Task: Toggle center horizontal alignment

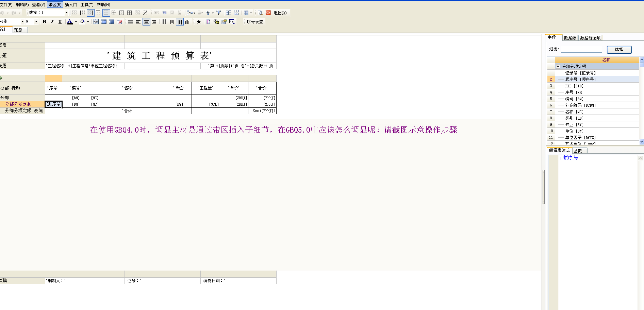Action: point(146,22)
